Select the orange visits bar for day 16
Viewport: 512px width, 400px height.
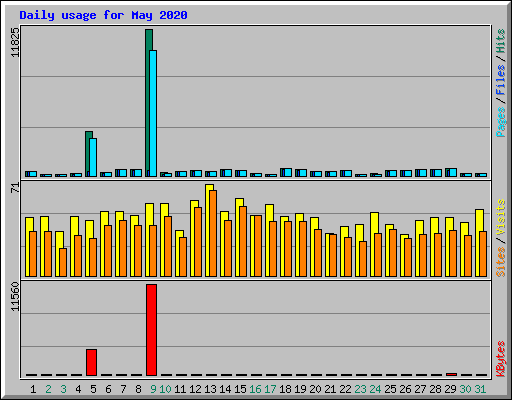(x=258, y=246)
